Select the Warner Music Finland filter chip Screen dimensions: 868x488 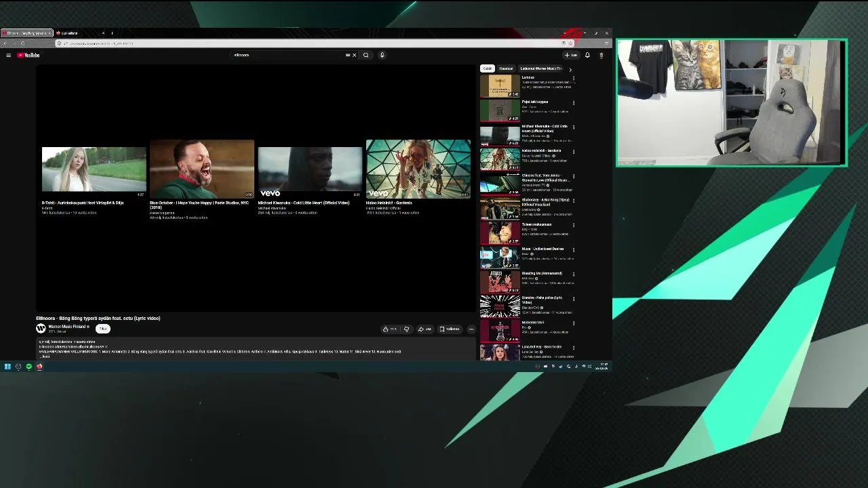pyautogui.click(x=540, y=68)
